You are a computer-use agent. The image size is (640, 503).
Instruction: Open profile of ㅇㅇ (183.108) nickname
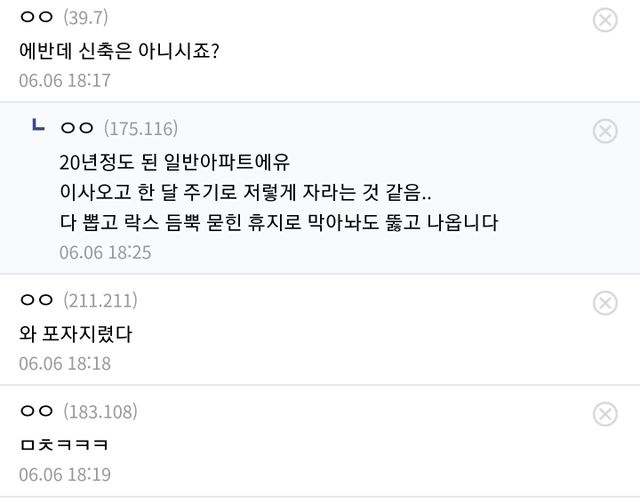click(36, 412)
